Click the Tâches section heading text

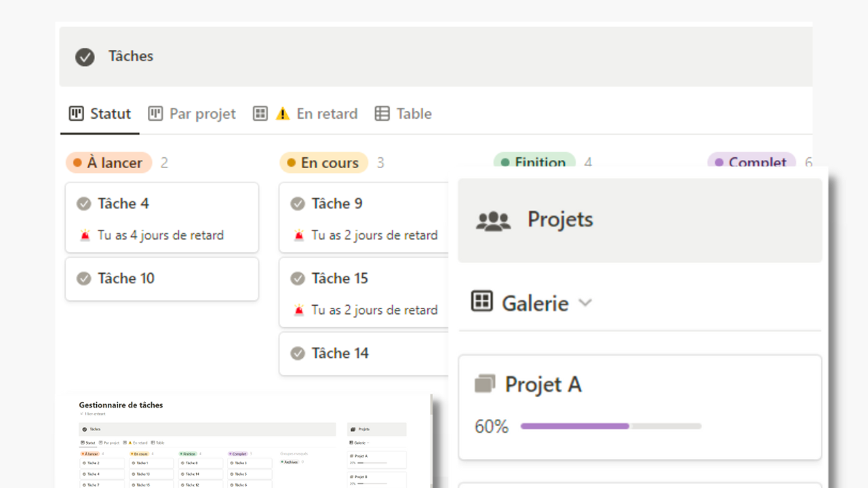131,56
